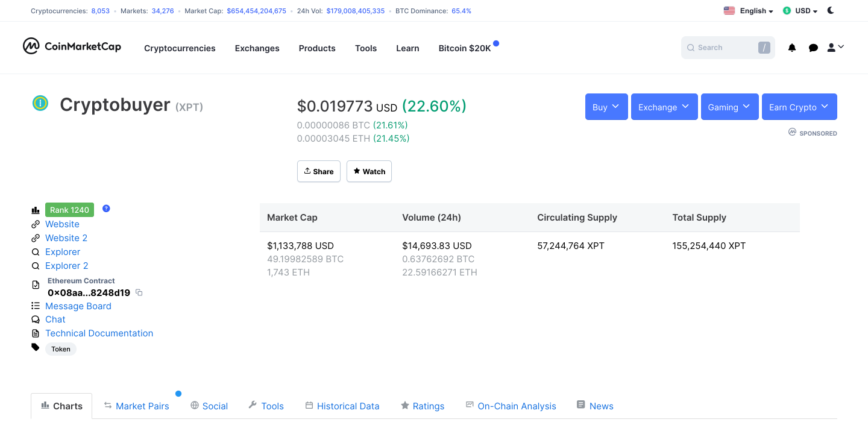Screen dimensions: 868x425
Task: Click the 65.4% BTC dominance link
Action: [462, 11]
